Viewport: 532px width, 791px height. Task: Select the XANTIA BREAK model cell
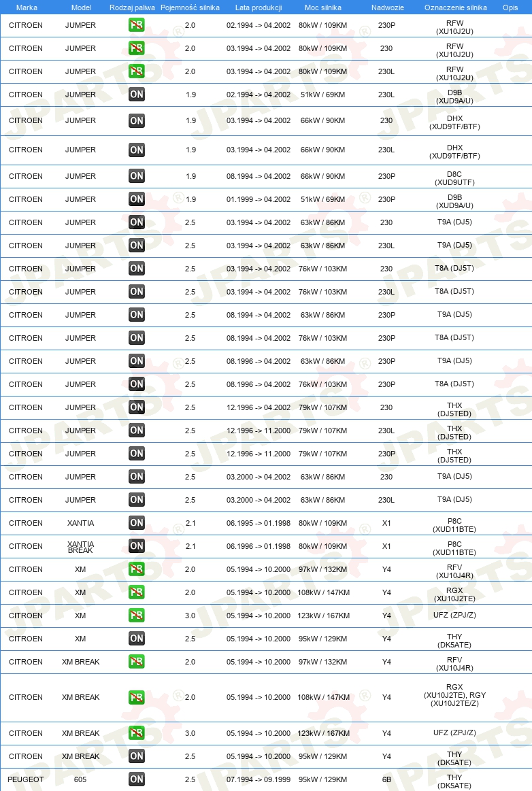tap(81, 547)
